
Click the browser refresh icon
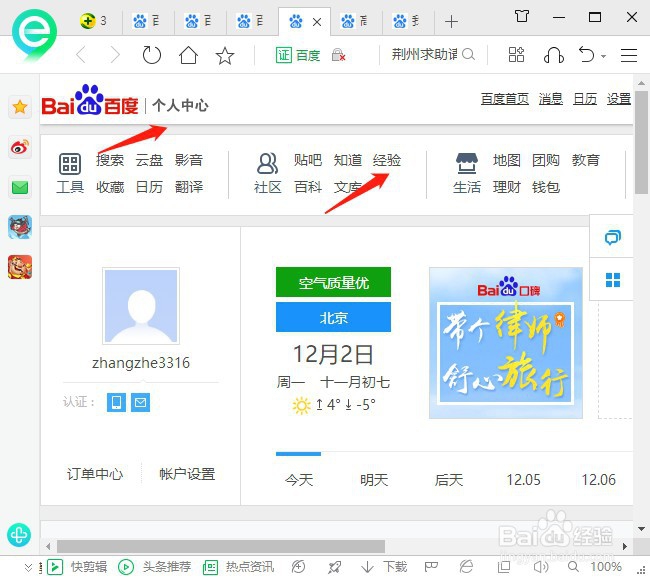point(151,55)
